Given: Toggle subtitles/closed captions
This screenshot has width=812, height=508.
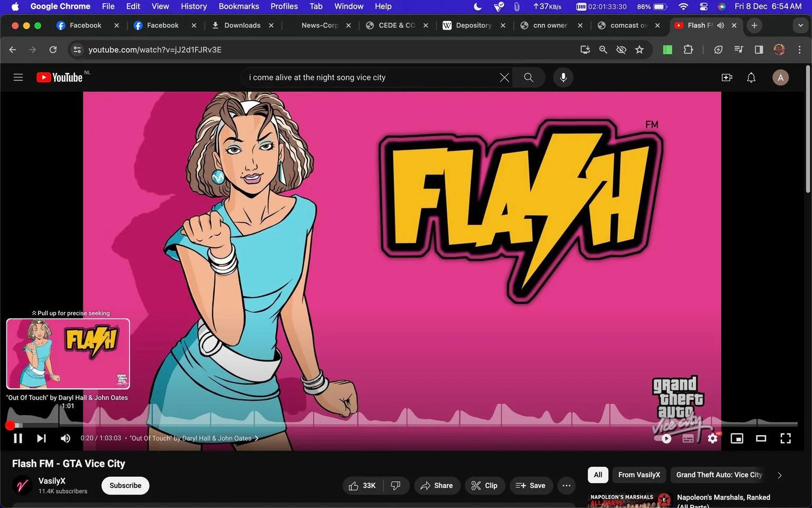Looking at the screenshot, I should [x=688, y=438].
